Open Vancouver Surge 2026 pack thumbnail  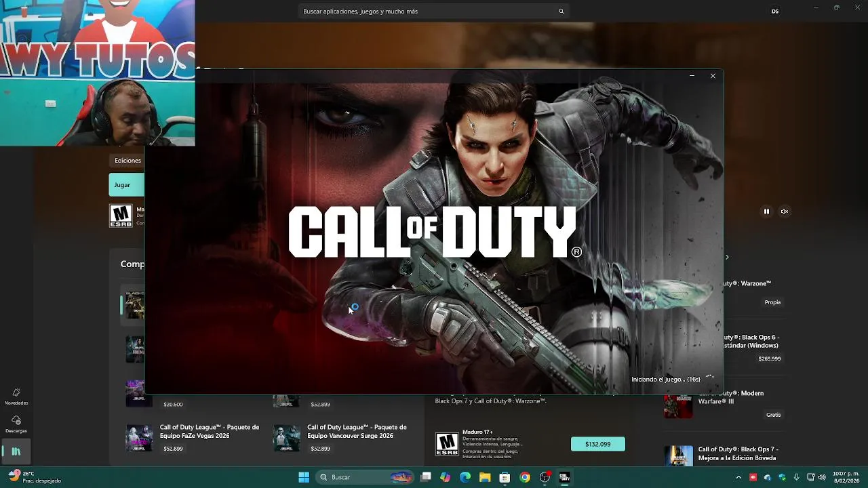pyautogui.click(x=286, y=439)
